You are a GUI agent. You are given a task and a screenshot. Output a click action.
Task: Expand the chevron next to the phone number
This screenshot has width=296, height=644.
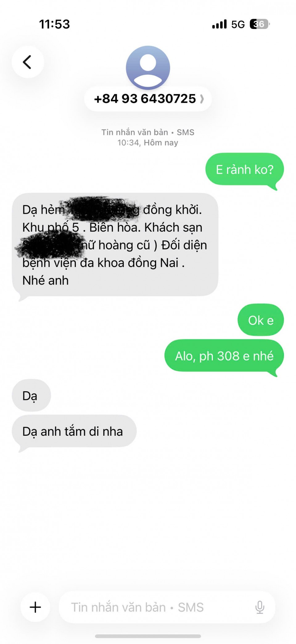coord(202,99)
